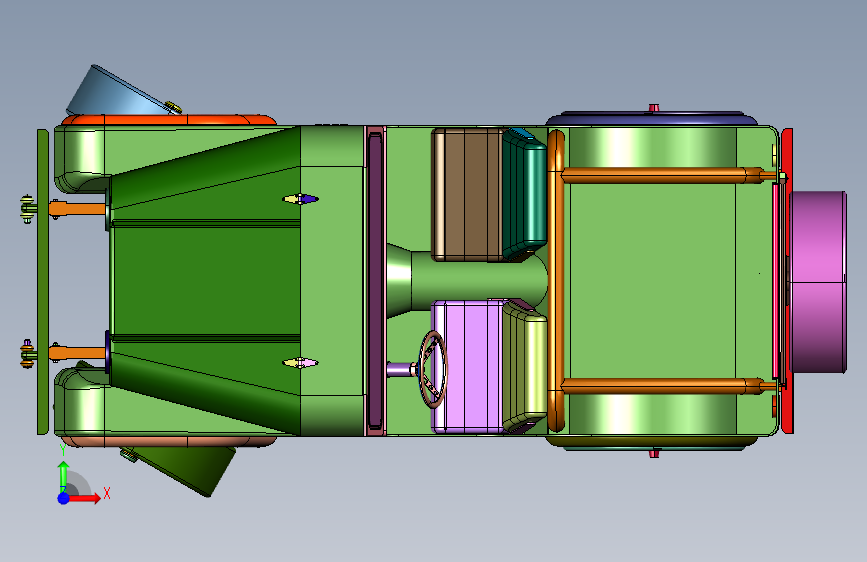Select the dark green front bumper bar
This screenshot has height=562, width=867.
pyautogui.click(x=43, y=282)
